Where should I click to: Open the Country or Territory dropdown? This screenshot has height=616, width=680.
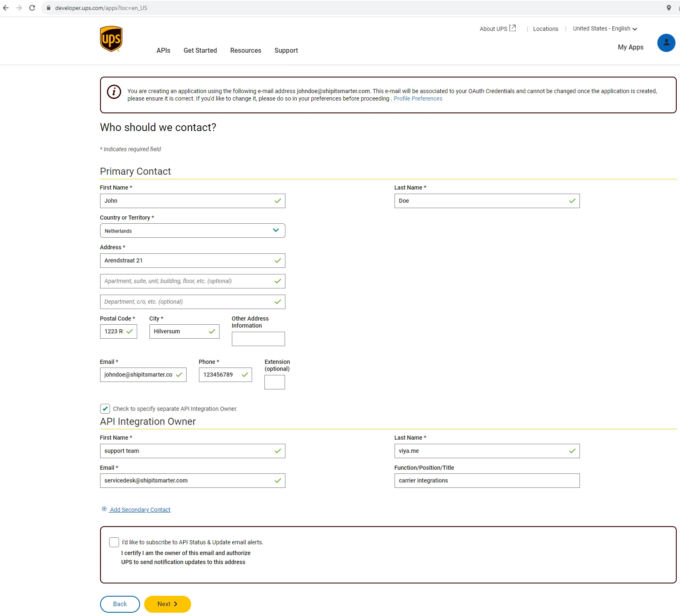(192, 231)
